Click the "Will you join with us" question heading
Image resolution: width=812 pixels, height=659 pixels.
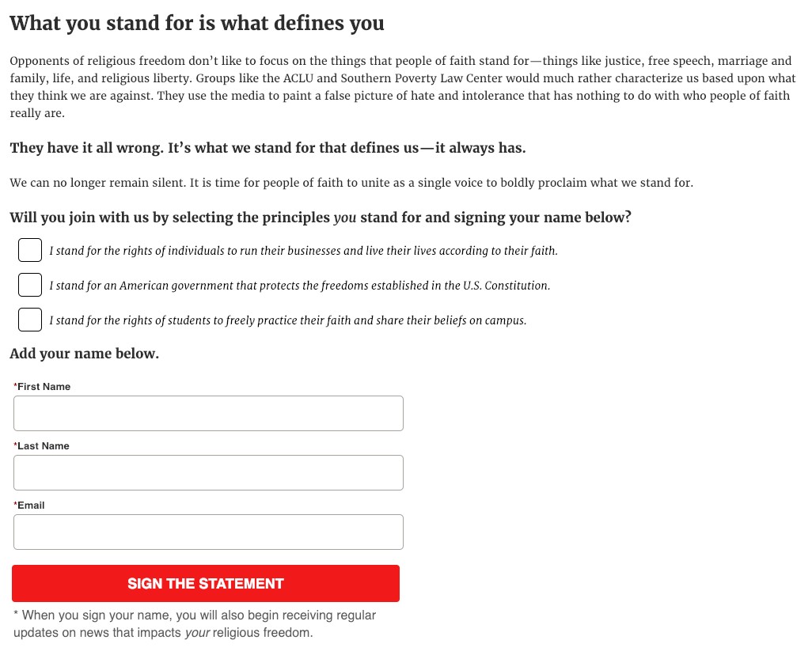pos(320,218)
